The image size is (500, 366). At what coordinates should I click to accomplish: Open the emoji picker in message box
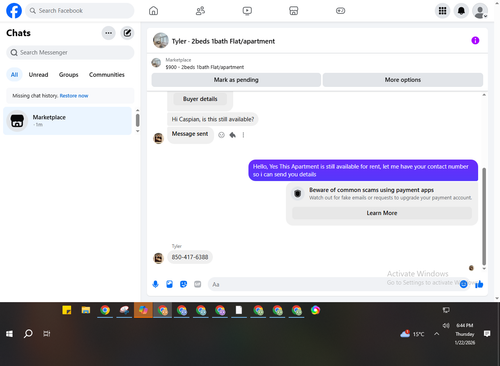(463, 284)
